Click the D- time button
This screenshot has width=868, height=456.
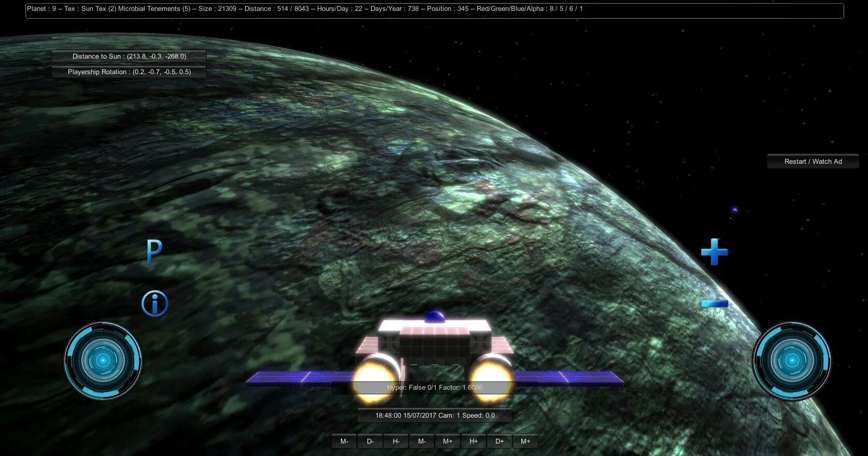pos(370,441)
